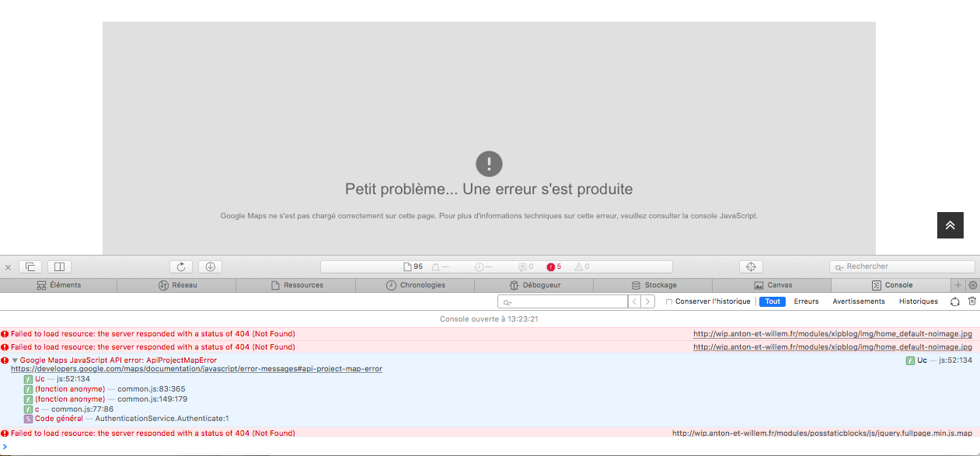Image resolution: width=980 pixels, height=456 pixels.
Task: Click the warnings triangle count indicator
Action: click(x=582, y=266)
